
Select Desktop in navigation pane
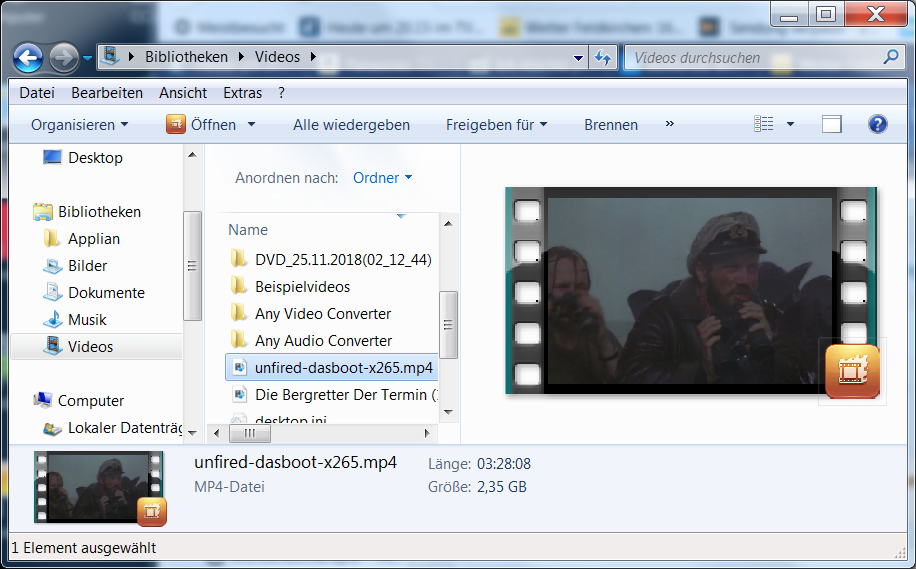[x=95, y=158]
